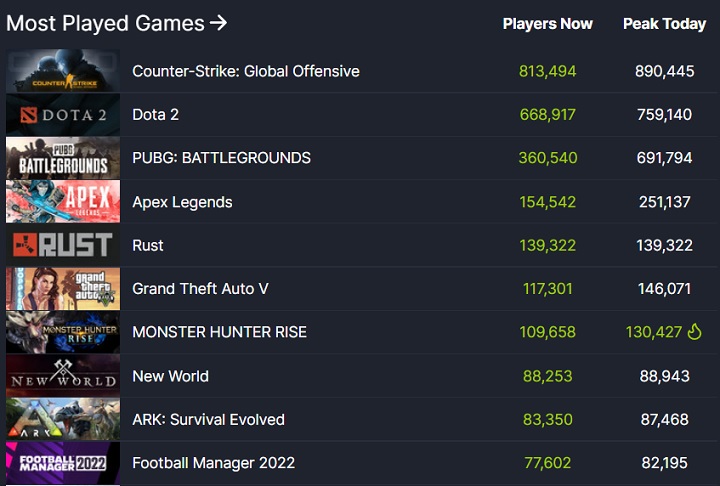Click the Football Manager 2022 thumbnail
720x486 pixels.
point(63,463)
